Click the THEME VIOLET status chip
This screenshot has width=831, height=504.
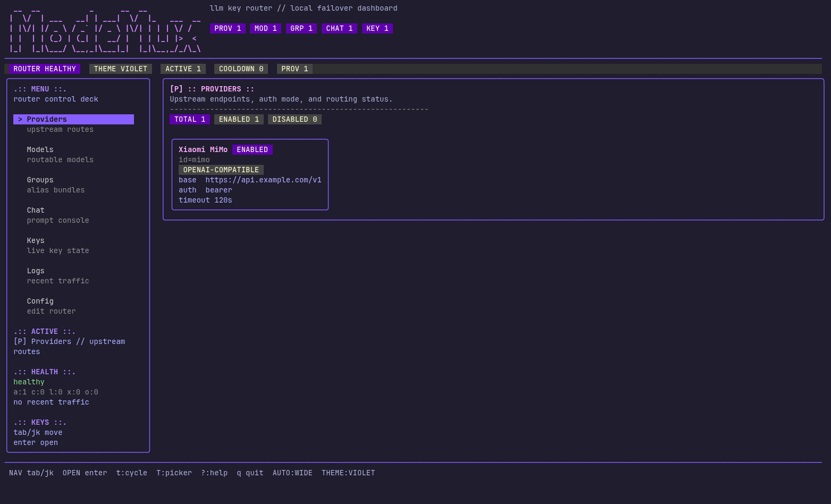tap(121, 69)
